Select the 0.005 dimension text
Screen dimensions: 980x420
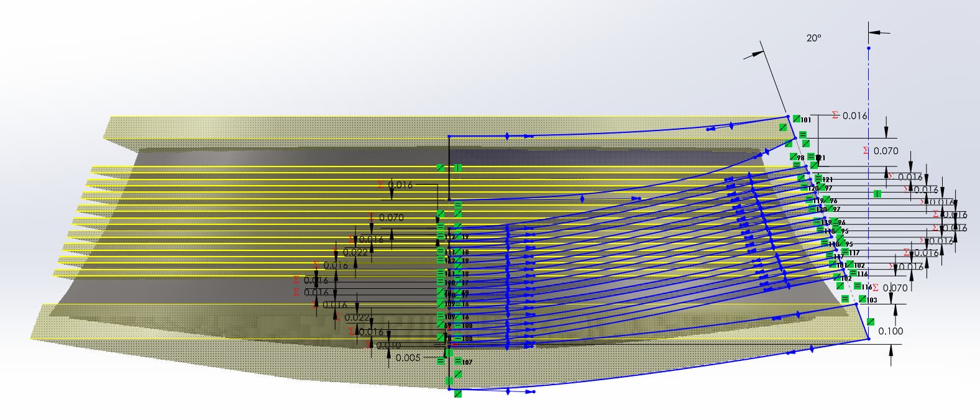408,357
